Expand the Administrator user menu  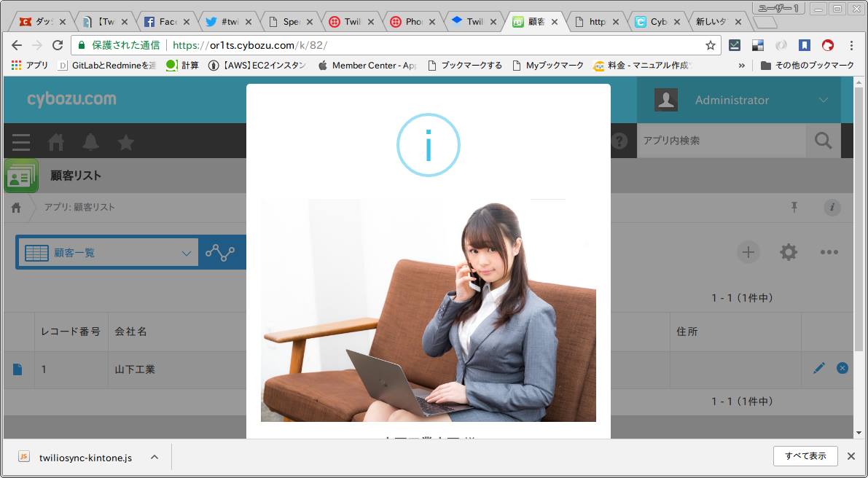coord(823,100)
